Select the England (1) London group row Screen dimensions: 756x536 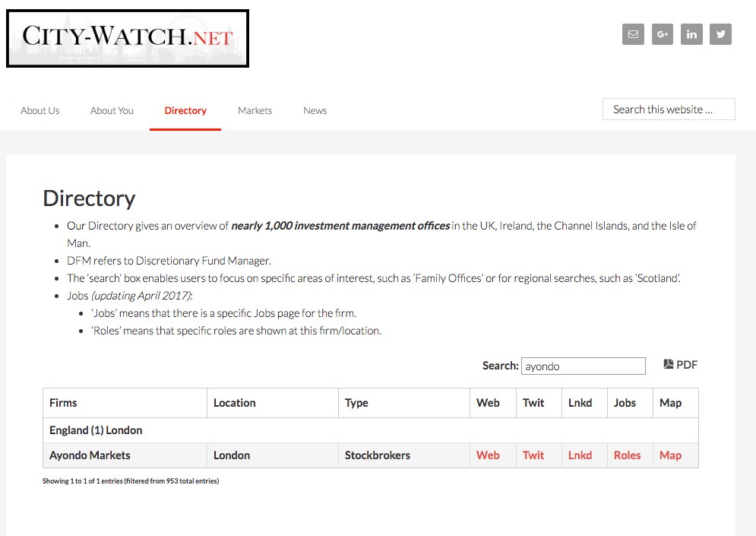(x=95, y=430)
